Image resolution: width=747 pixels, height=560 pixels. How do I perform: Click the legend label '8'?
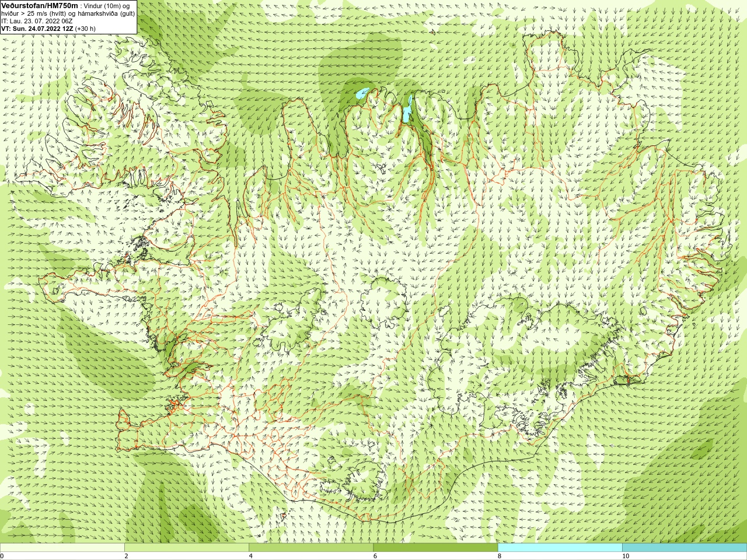point(500,556)
